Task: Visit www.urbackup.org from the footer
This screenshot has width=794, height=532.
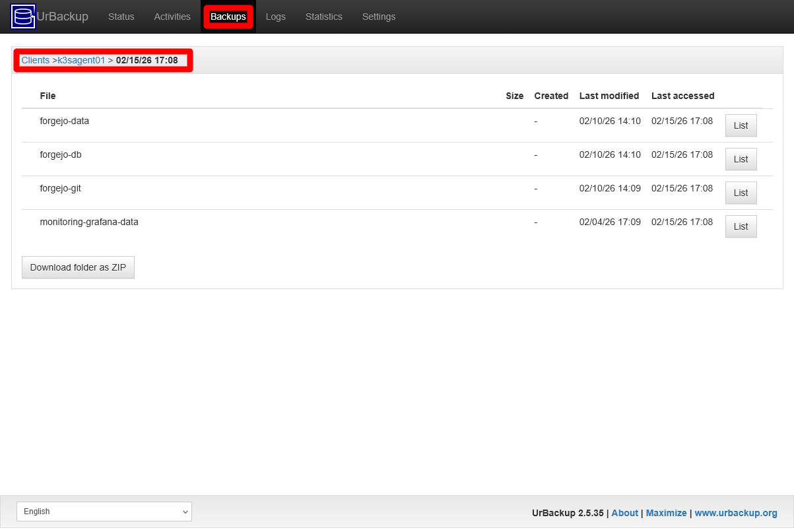Action: [736, 513]
